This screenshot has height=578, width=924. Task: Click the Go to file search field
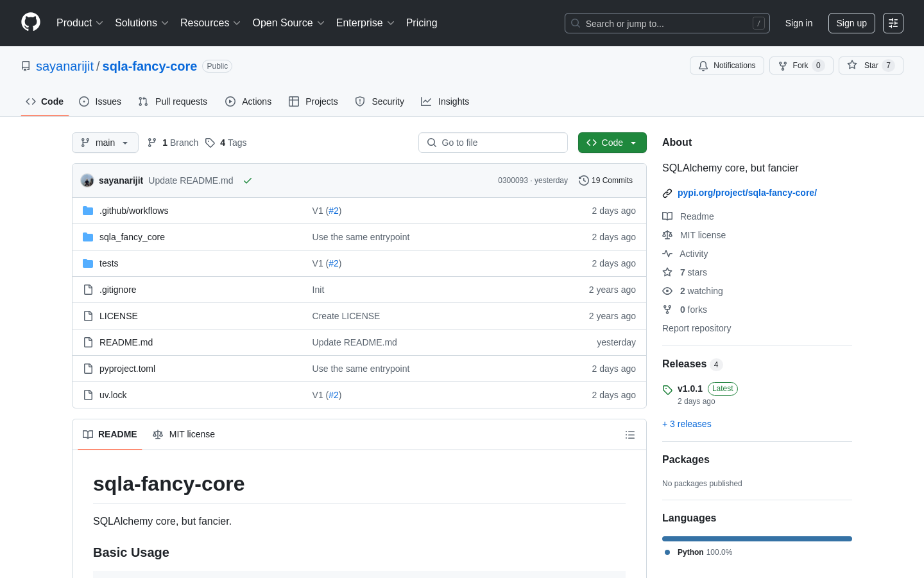point(493,143)
